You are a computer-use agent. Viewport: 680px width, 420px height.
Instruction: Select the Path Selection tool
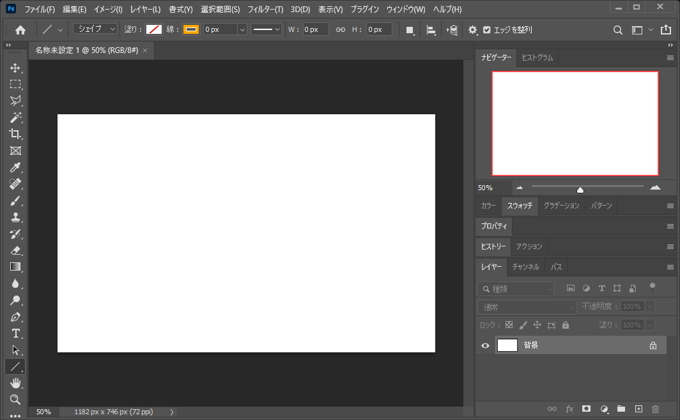15,350
